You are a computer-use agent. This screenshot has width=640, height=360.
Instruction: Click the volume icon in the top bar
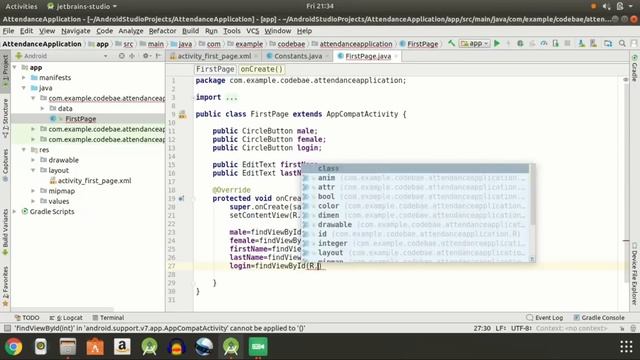tap(606, 6)
